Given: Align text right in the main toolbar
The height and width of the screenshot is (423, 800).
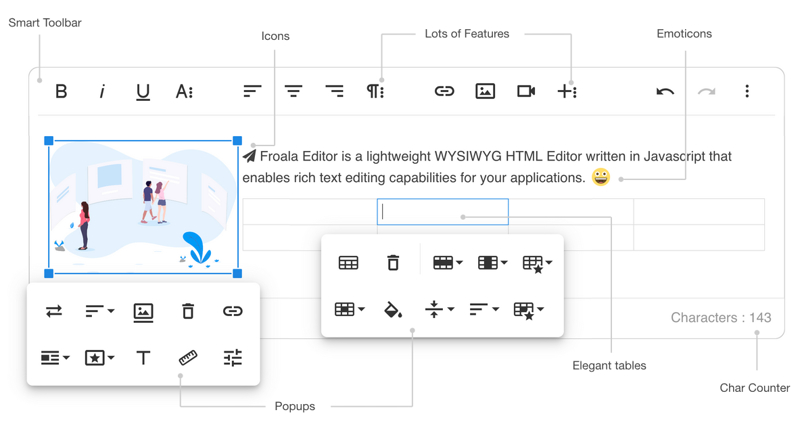Looking at the screenshot, I should [334, 91].
